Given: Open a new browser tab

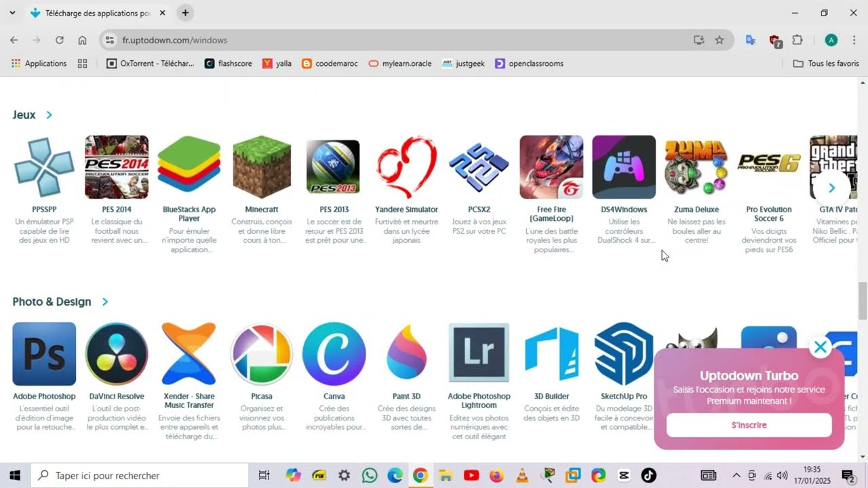Looking at the screenshot, I should 185,13.
